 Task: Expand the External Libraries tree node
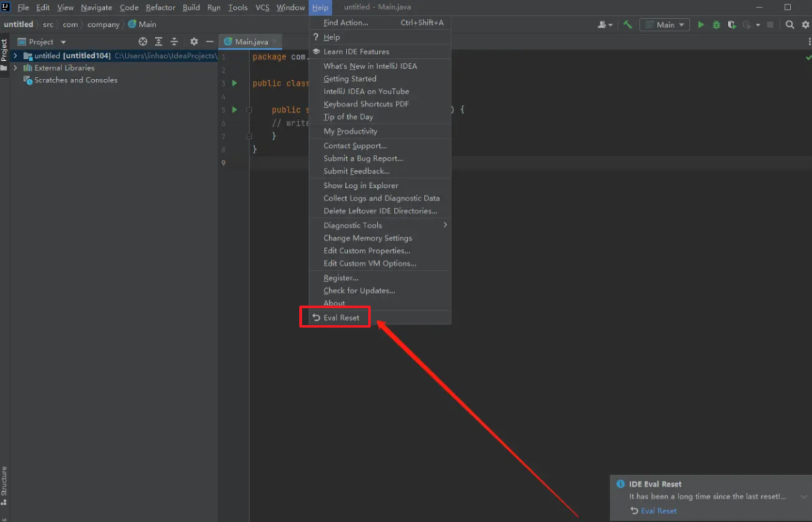(x=15, y=68)
